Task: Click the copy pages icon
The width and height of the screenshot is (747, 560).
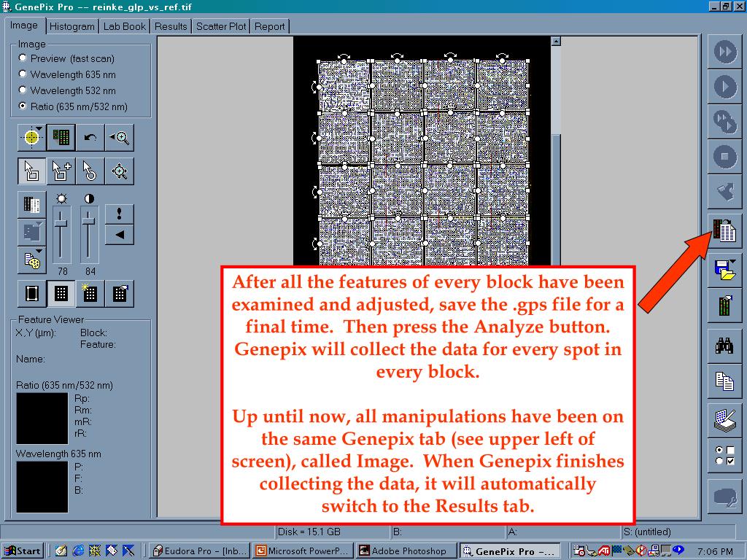Action: pyautogui.click(x=724, y=381)
